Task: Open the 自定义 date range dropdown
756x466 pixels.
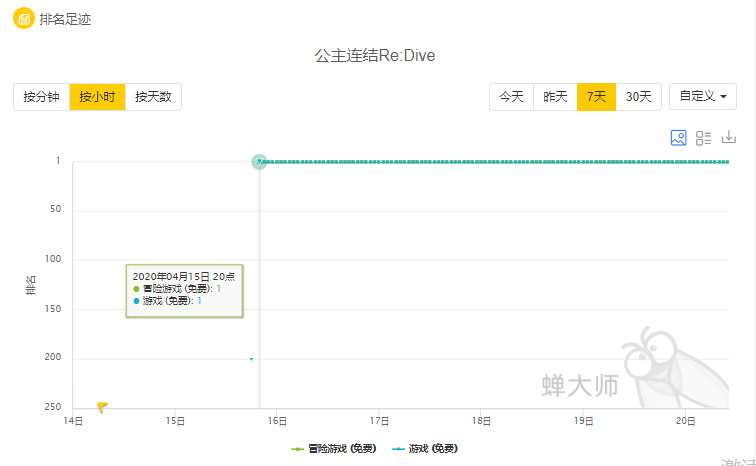Action: [702, 96]
